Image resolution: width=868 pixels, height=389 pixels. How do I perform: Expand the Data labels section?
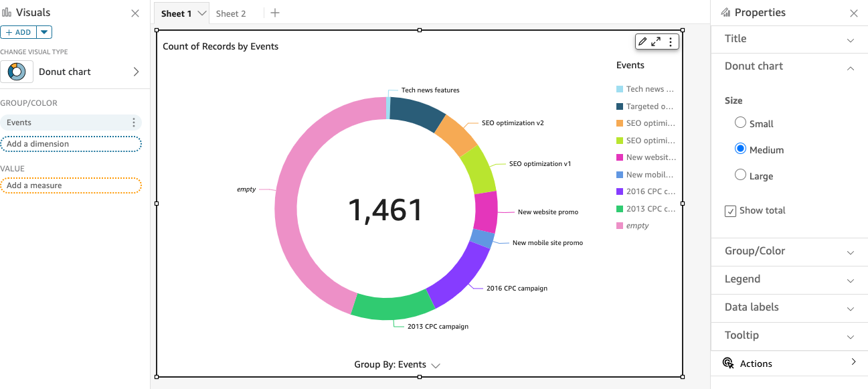(789, 307)
